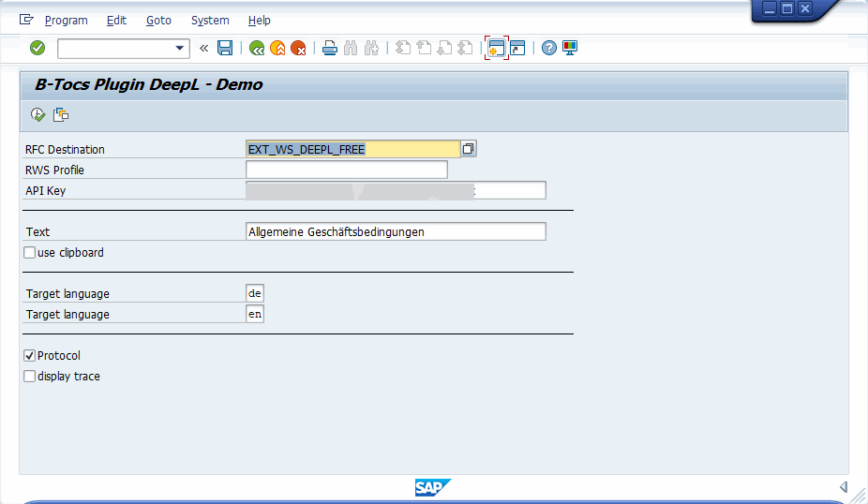Click the Create New Session icon
The image size is (868, 504).
497,48
